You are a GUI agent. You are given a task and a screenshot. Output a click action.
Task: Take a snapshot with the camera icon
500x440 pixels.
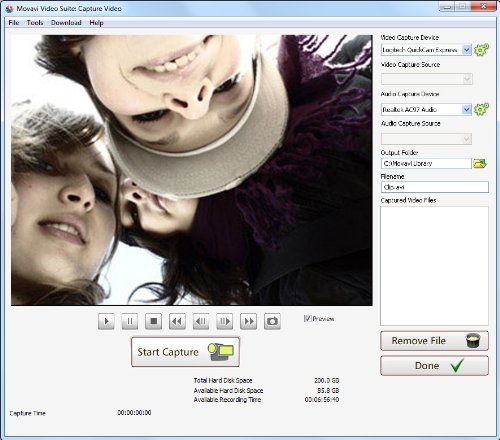[272, 321]
